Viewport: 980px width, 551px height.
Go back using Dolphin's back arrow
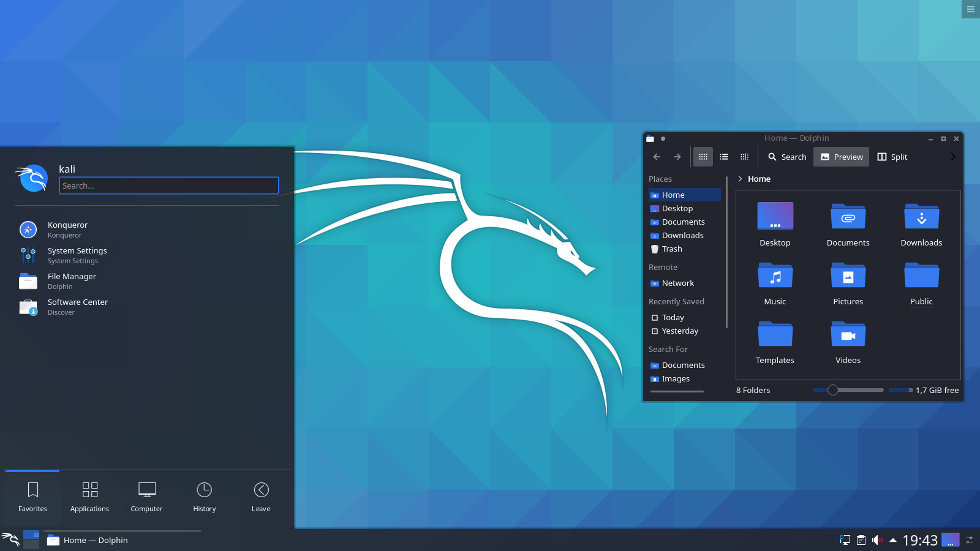click(657, 157)
